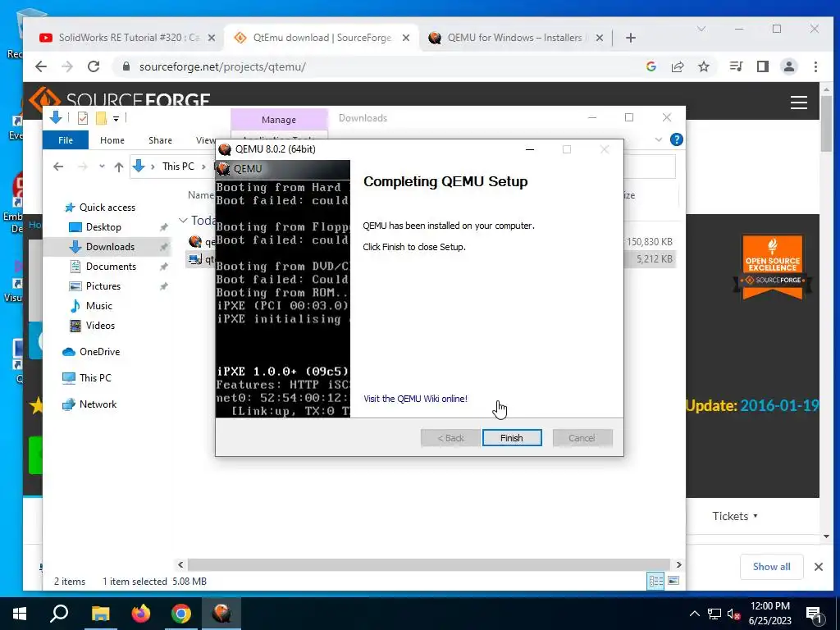Close the SolidWorks RE Tutorial tab
This screenshot has width=840, height=630.
212,38
